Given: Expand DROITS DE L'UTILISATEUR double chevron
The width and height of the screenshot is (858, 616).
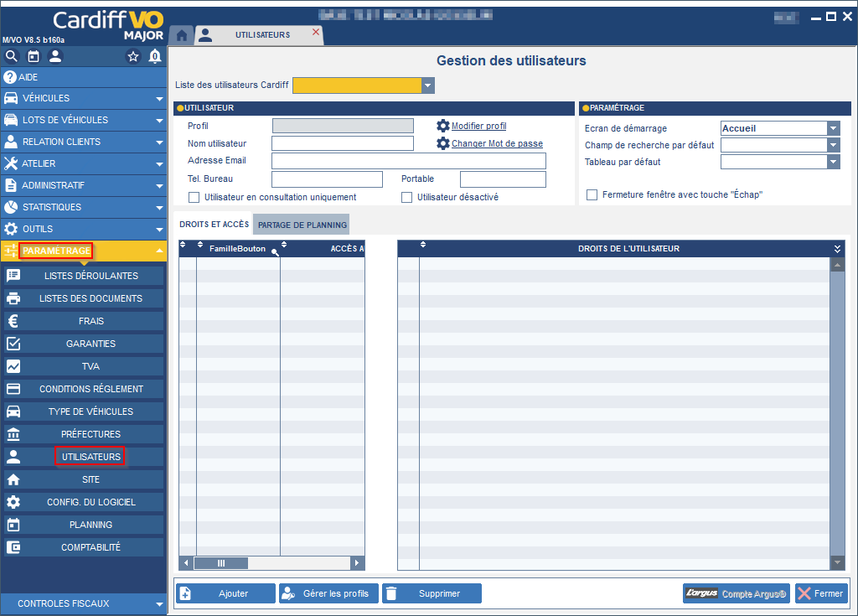Looking at the screenshot, I should pos(837,249).
